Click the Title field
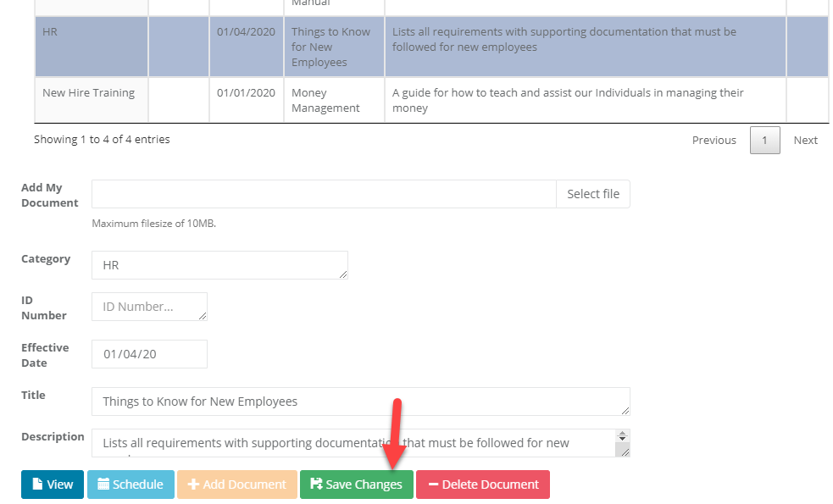The image size is (833, 504). pos(359,402)
